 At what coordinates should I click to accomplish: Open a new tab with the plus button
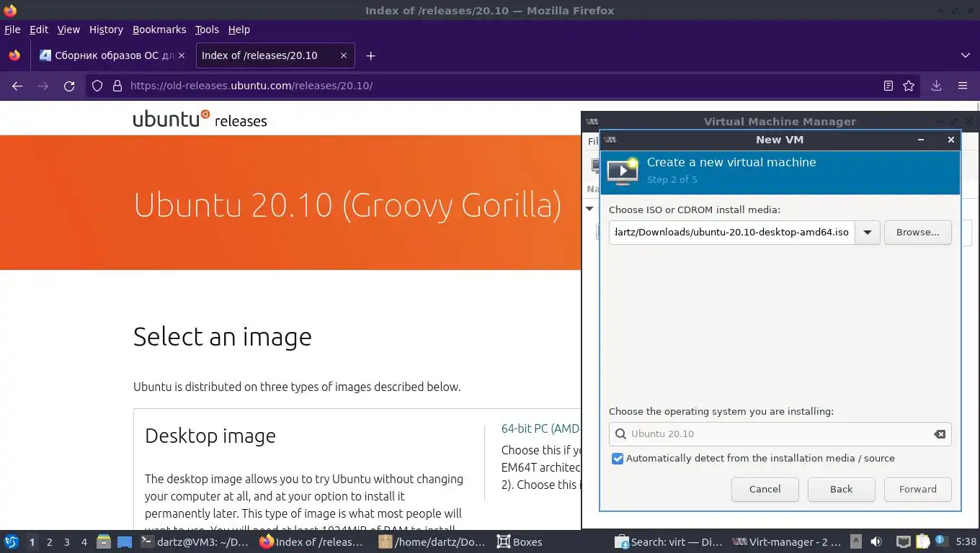tap(370, 55)
